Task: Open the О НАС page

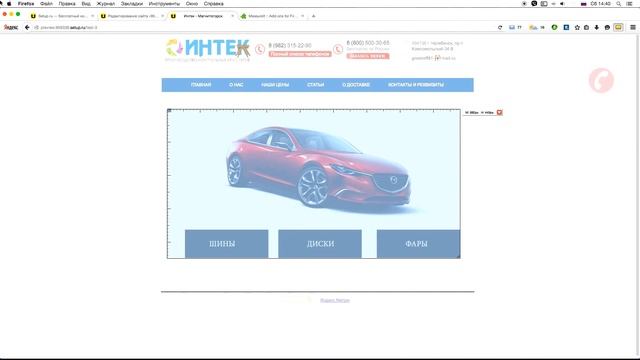Action: [x=236, y=85]
